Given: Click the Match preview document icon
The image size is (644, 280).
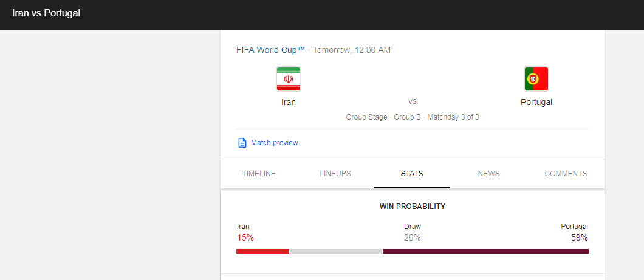Looking at the screenshot, I should point(242,143).
